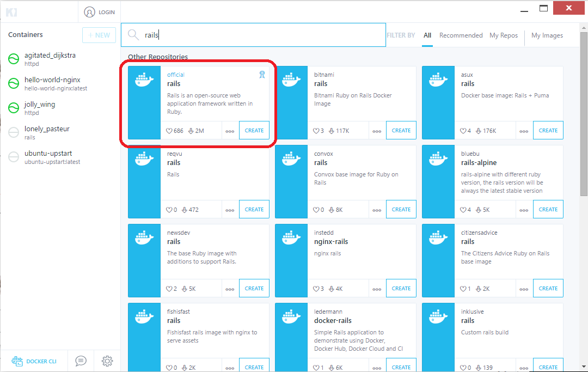Viewport: 588px width, 372px height.
Task: Select the ubuntu-upstart container
Action: tap(48, 157)
